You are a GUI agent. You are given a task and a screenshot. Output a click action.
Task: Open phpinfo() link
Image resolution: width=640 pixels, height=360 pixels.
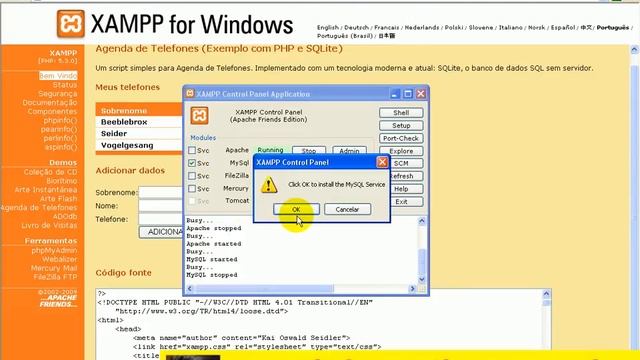point(60,120)
